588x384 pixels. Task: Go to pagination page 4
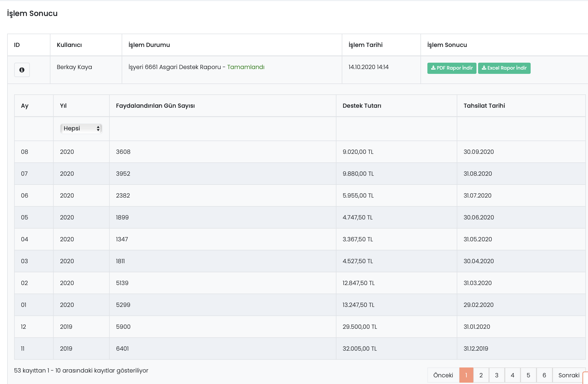[x=512, y=375]
